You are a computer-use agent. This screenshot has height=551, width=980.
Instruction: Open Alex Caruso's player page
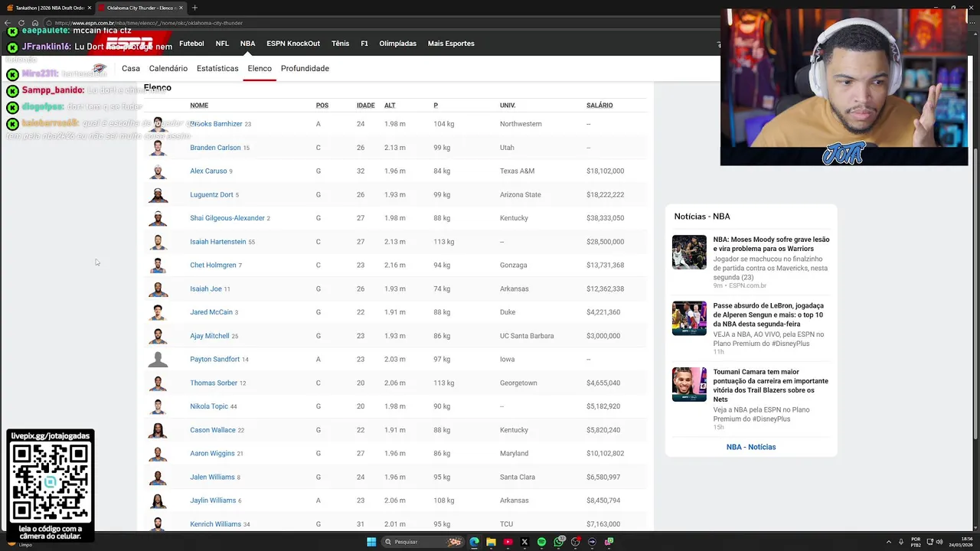click(208, 171)
